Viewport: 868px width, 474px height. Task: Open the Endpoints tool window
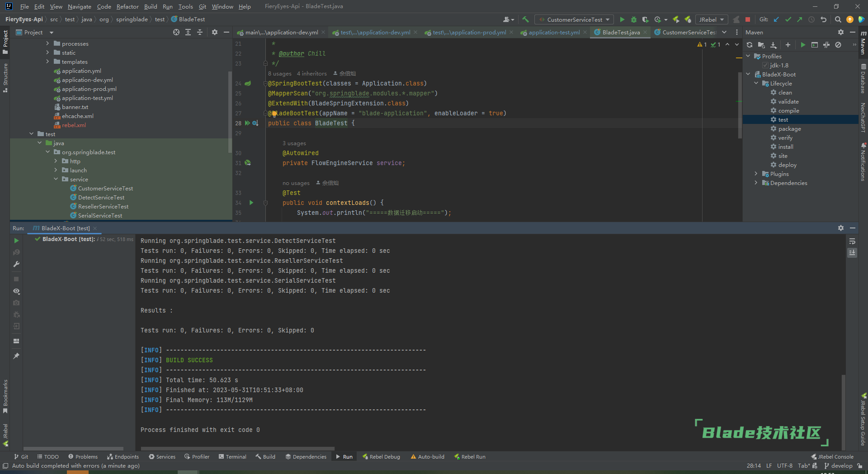[x=123, y=457]
